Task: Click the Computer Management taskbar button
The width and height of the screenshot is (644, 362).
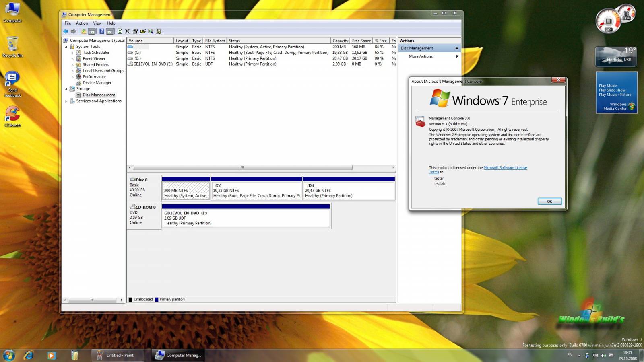Action: 179,355
